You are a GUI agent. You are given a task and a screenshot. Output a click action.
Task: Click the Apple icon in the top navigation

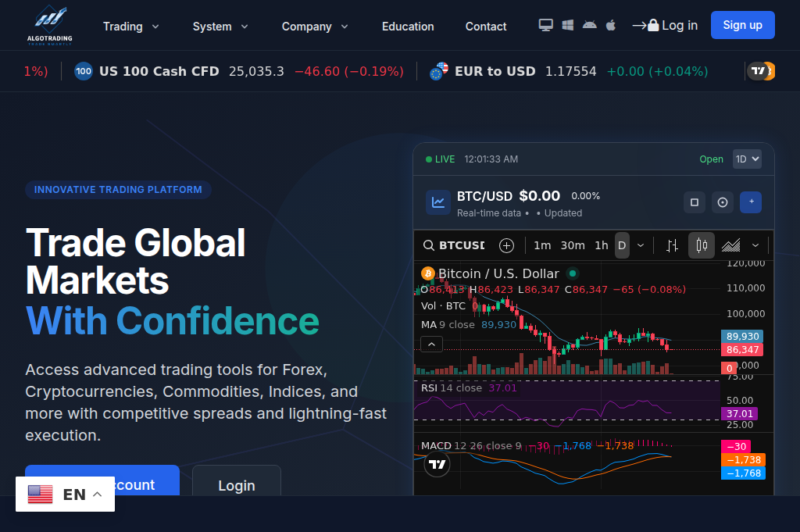point(610,25)
